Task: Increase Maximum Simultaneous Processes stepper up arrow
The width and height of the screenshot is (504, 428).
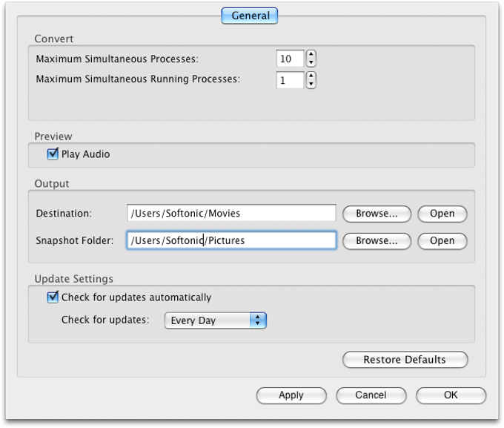Action: pyautogui.click(x=311, y=54)
